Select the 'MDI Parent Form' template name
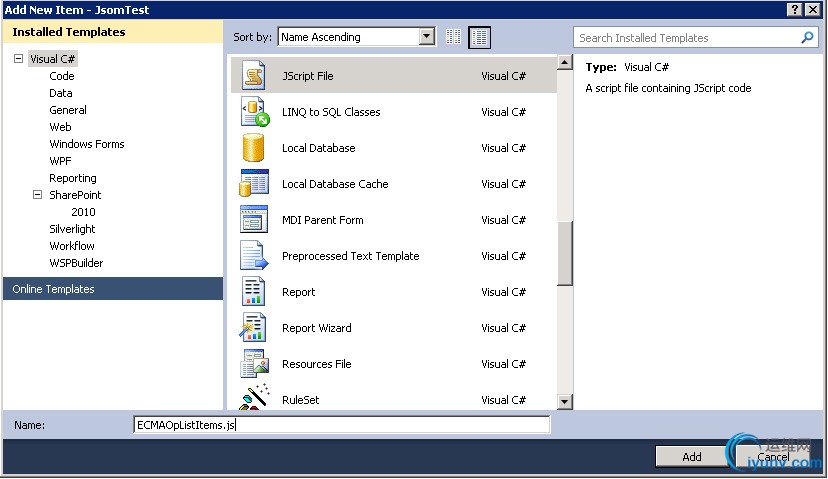This screenshot has height=479, width=828. point(323,220)
